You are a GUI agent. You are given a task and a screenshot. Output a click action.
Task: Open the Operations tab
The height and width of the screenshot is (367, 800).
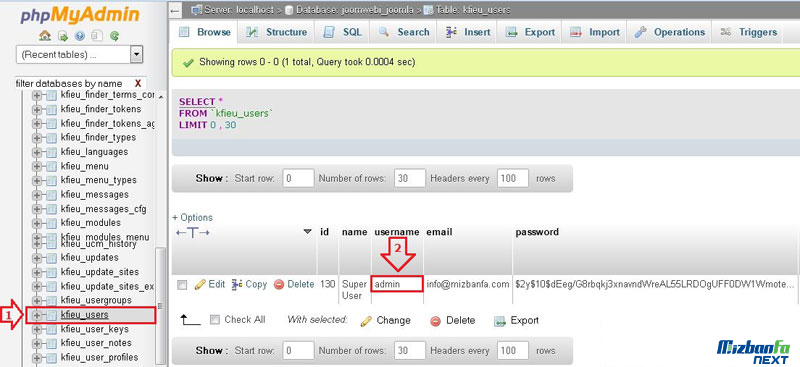click(669, 32)
